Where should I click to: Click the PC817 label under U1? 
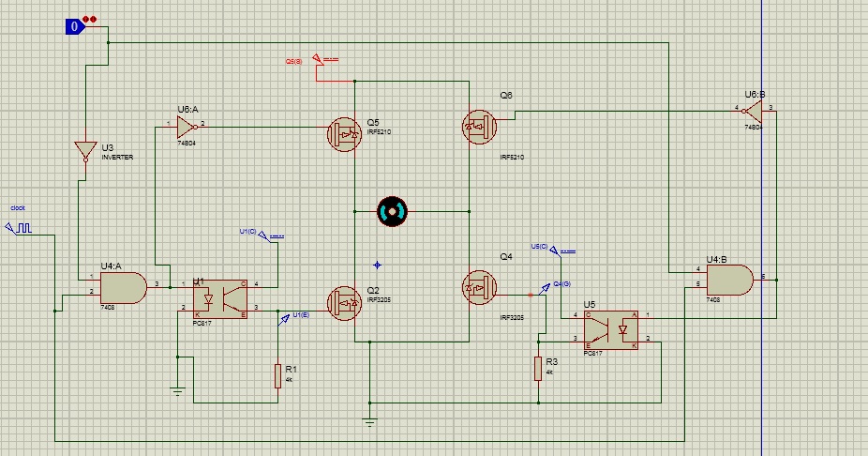click(202, 323)
